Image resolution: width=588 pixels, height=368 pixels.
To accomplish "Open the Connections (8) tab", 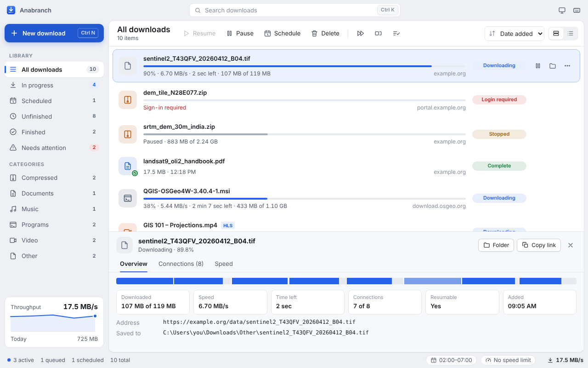I will point(181,264).
